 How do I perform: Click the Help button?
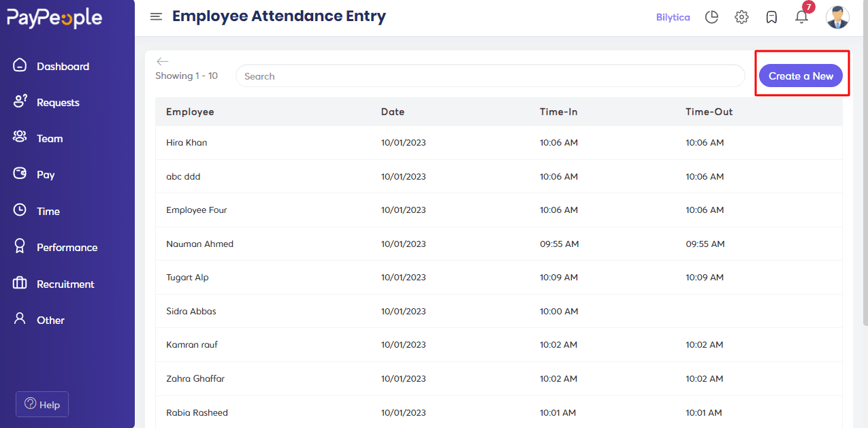42,404
